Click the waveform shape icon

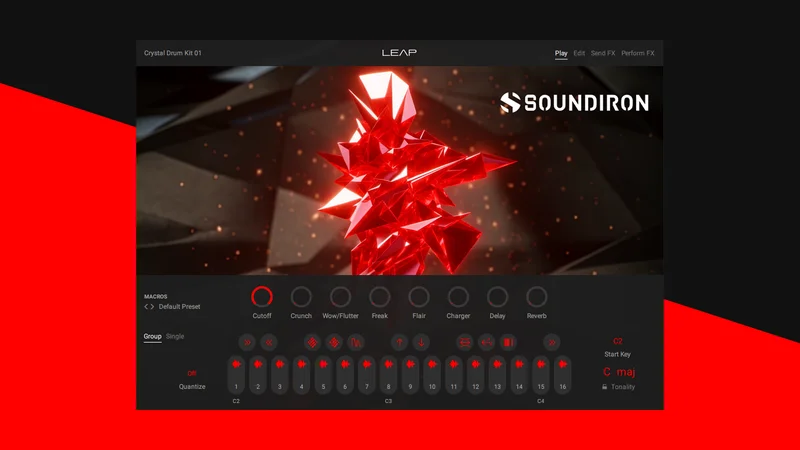356,342
